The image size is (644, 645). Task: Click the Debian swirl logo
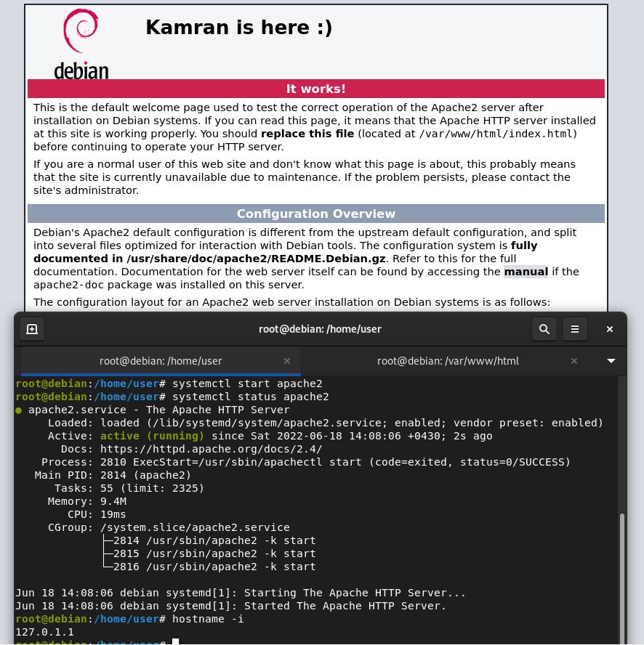81,43
